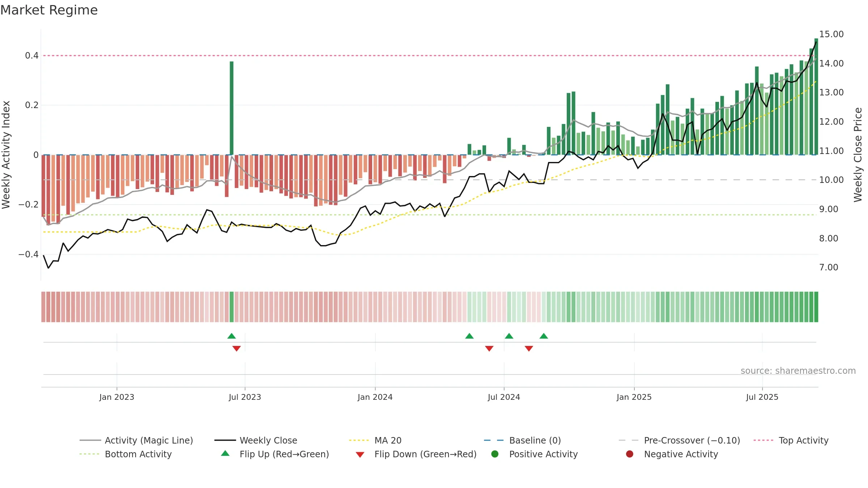The width and height of the screenshot is (868, 488).
Task: Click the 10.00 price axis tick
Action: click(831, 180)
